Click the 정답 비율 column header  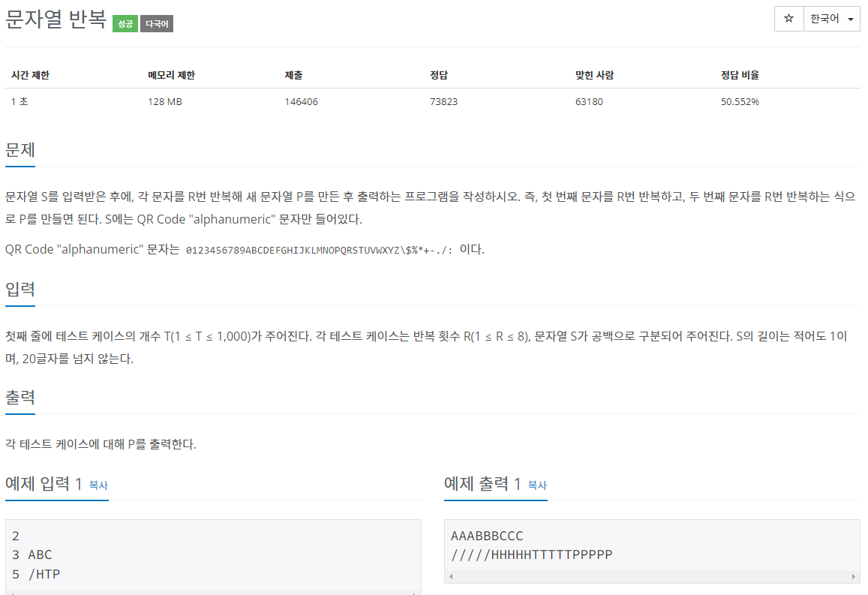pyautogui.click(x=740, y=75)
